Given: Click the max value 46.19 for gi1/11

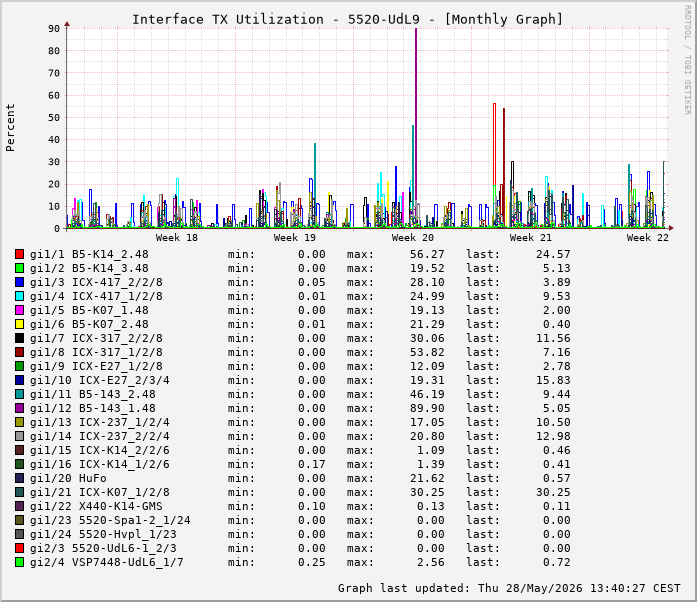Looking at the screenshot, I should coord(427,394).
